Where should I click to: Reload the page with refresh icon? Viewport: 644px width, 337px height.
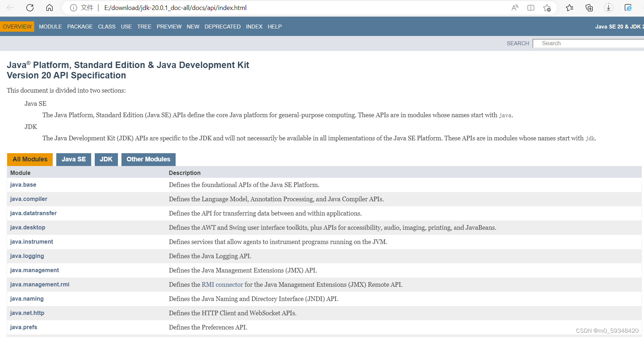30,7
